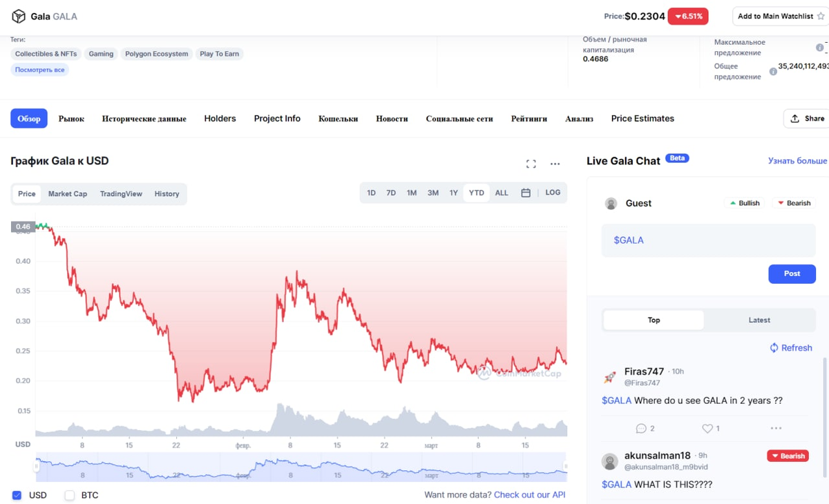Switch to Price chart tab
This screenshot has width=829, height=504.
click(x=27, y=194)
